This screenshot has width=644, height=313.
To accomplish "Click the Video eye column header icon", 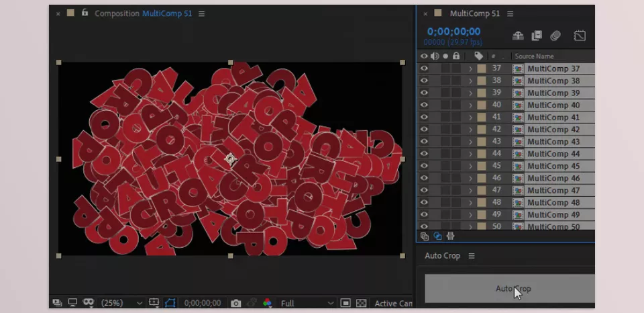I will click(424, 56).
